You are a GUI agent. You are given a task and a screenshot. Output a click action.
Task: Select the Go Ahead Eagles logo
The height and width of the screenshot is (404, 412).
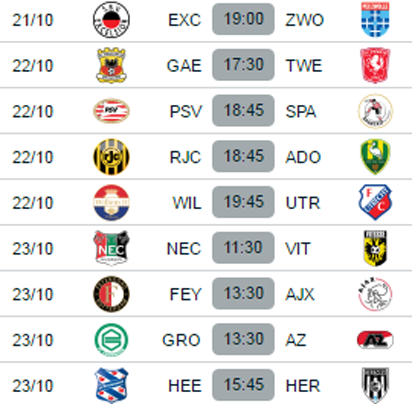click(111, 65)
